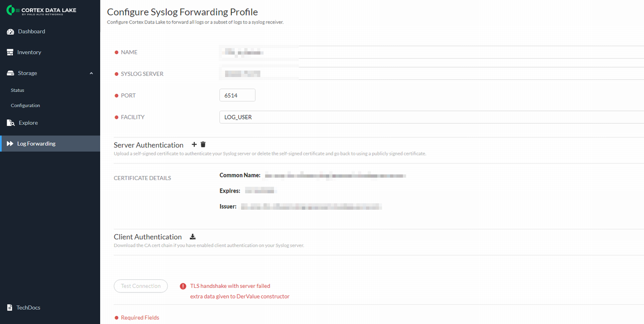Click the PORT input field

(x=237, y=95)
